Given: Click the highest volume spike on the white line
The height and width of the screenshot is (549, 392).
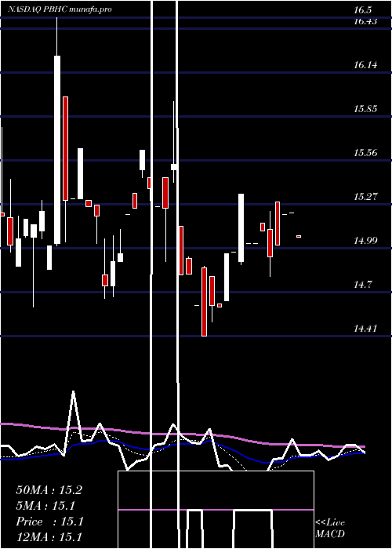Looking at the screenshot, I should (x=74, y=392).
